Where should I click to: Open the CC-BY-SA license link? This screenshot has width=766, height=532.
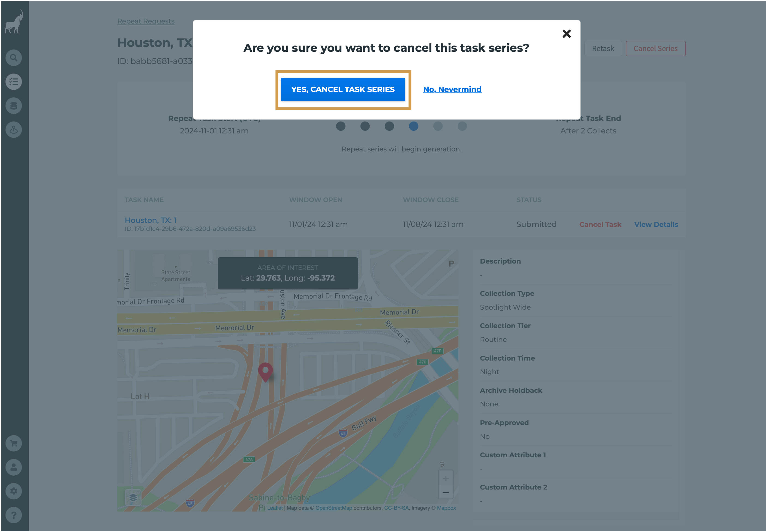click(396, 508)
